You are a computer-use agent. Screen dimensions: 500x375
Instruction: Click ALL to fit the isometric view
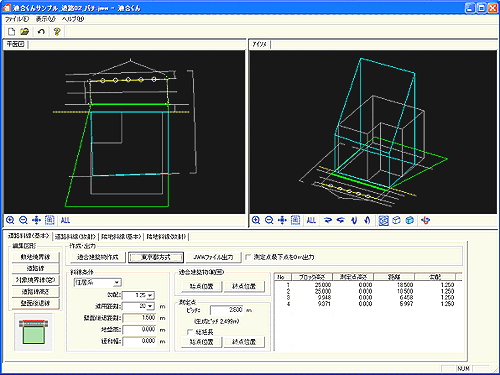tap(311, 220)
